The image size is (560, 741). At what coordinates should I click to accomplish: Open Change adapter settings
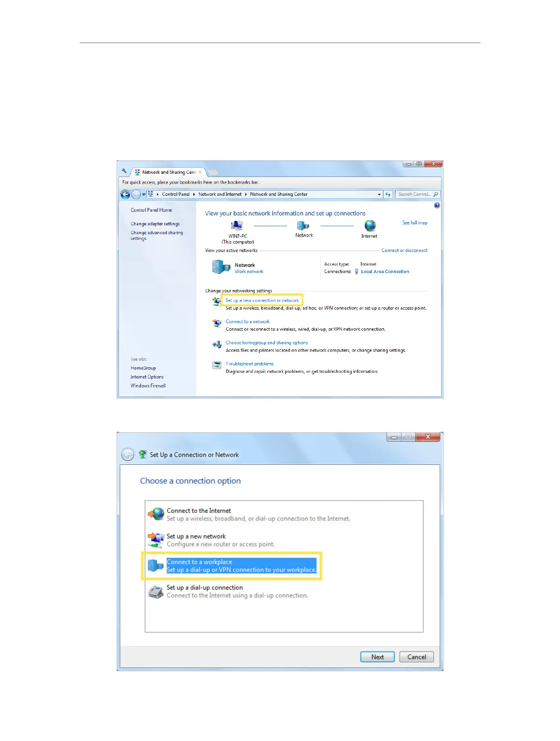[155, 224]
